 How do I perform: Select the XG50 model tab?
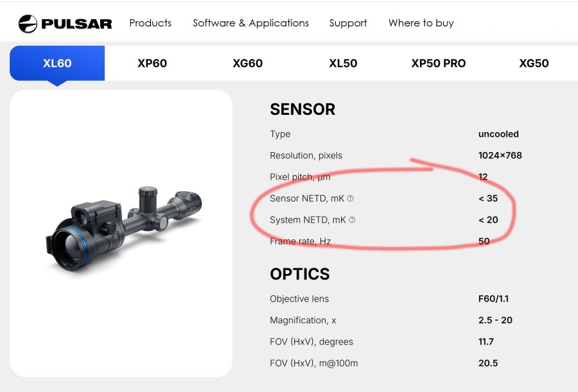[x=533, y=64]
